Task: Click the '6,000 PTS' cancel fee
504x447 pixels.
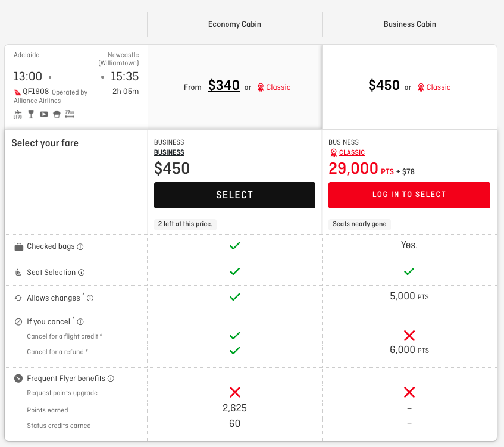Action: [409, 350]
